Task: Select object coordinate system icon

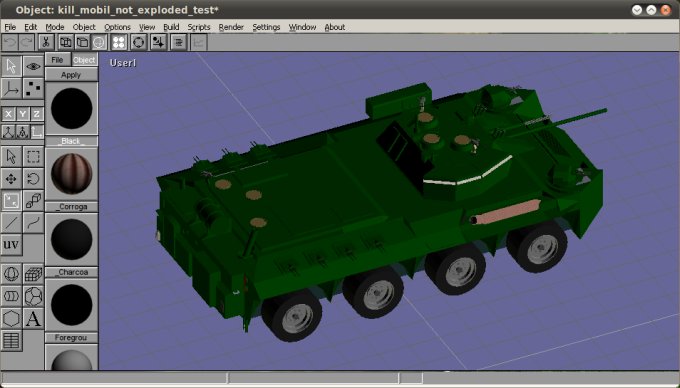Action: coord(23,131)
